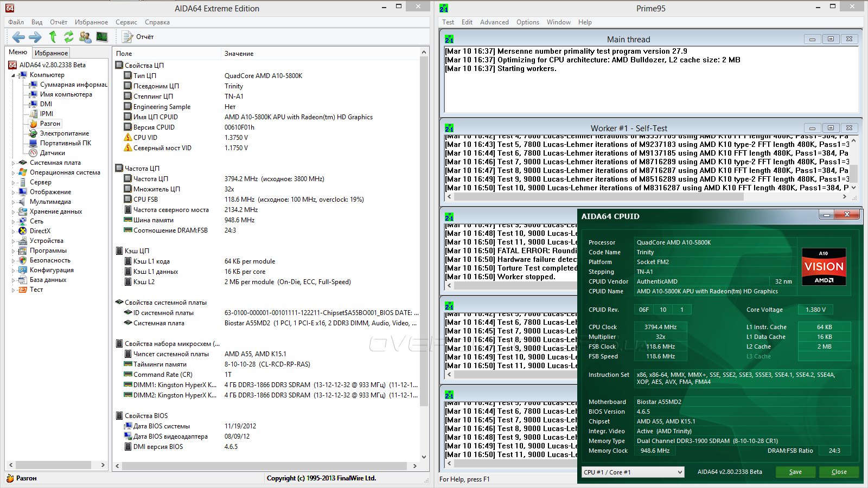Click the green Refresh arrows icon
The width and height of the screenshot is (868, 488).
point(69,37)
